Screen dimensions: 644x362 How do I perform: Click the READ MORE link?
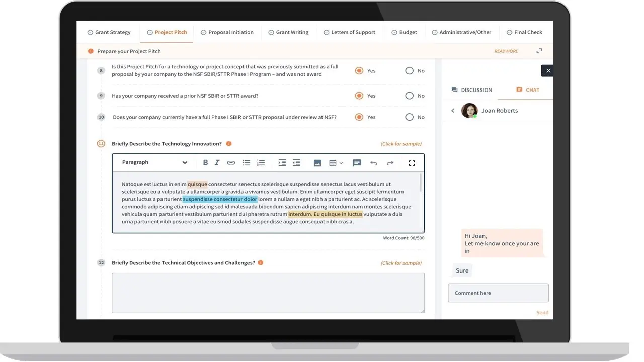(506, 51)
